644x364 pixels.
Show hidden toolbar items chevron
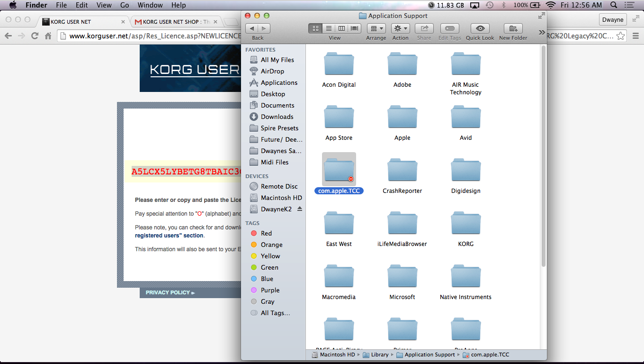(x=542, y=32)
